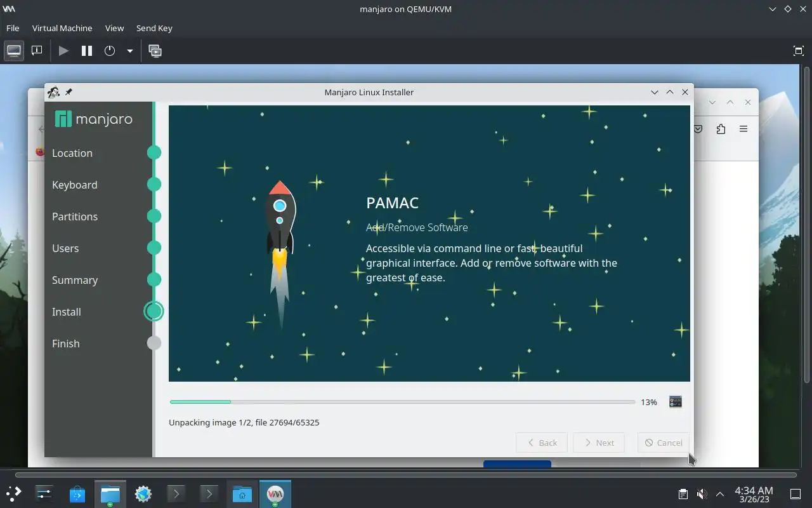Click Firefox Pocket save icon behind installer
This screenshot has width=812, height=508.
[x=698, y=129]
